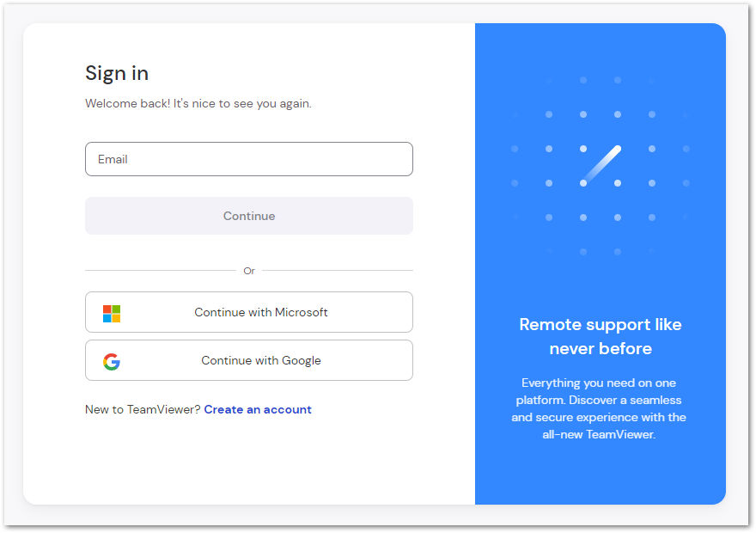Image resolution: width=756 pixels, height=533 pixels.
Task: Choose Continue with Google
Action: (x=249, y=360)
